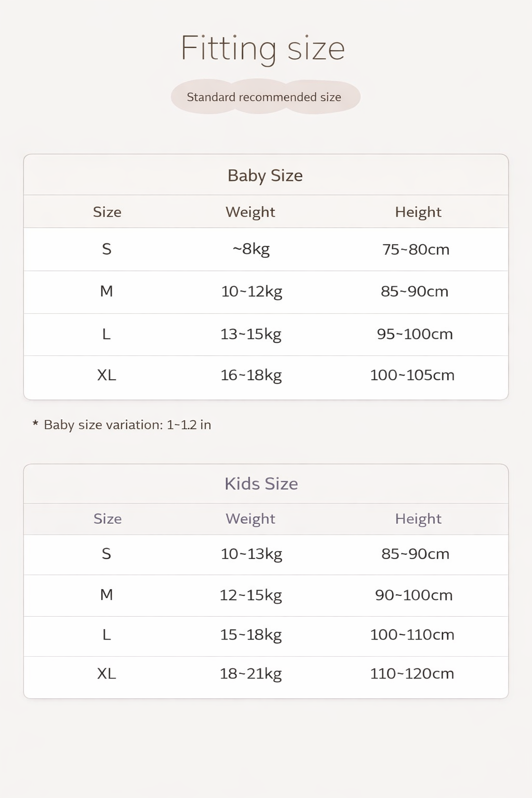The image size is (532, 798).
Task: Click the 10~12kg weight cell
Action: pyautogui.click(x=252, y=291)
